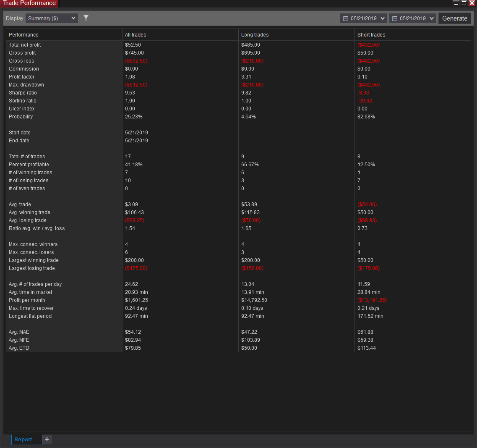Open the Display Summary ($) dropdown
477x448 pixels.
click(52, 18)
